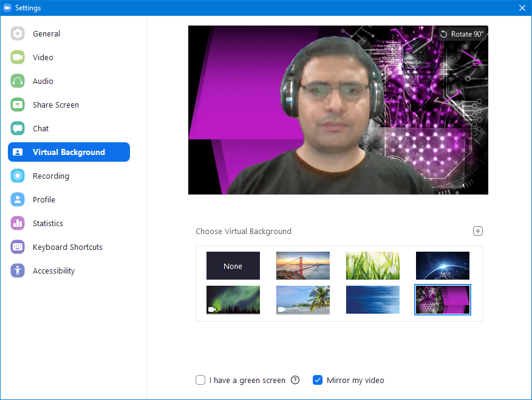The image size is (532, 400).
Task: Click Rotate 90° on the video preview
Action: tap(462, 35)
